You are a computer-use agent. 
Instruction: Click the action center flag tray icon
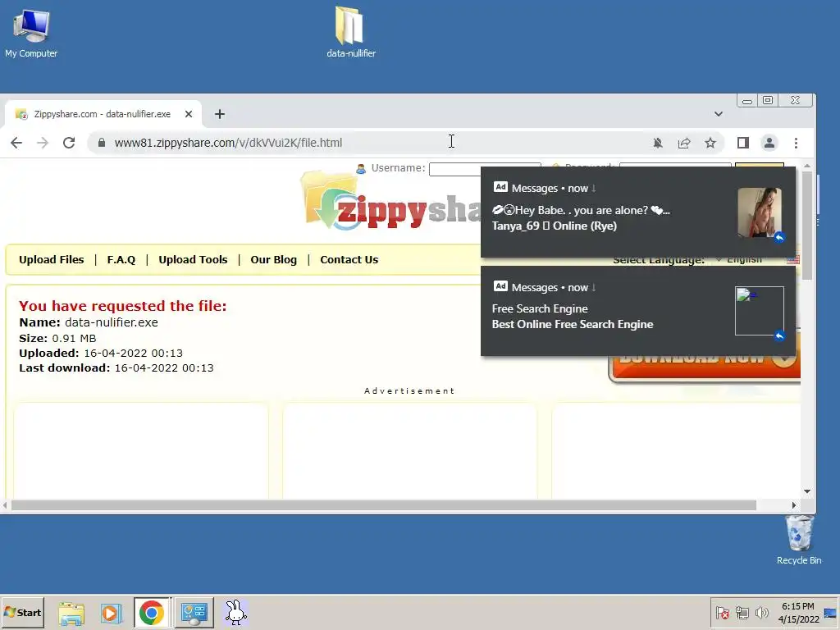coord(722,613)
